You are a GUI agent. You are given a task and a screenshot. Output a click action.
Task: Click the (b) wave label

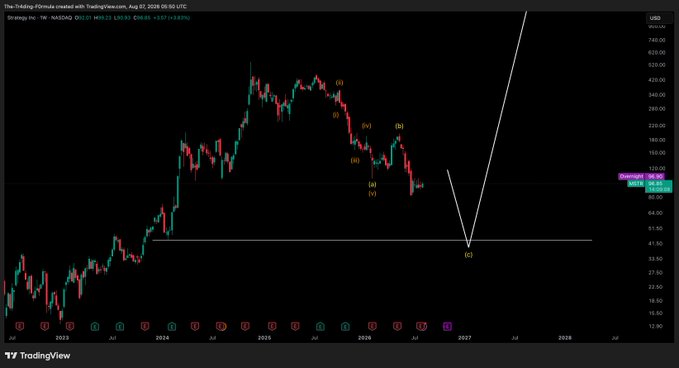(x=399, y=126)
